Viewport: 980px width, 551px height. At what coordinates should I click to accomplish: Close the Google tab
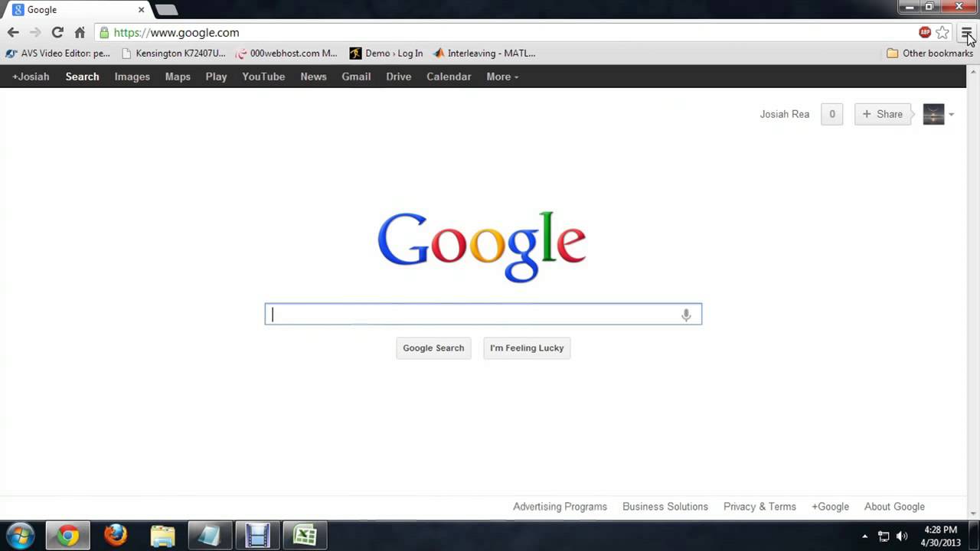coord(141,10)
